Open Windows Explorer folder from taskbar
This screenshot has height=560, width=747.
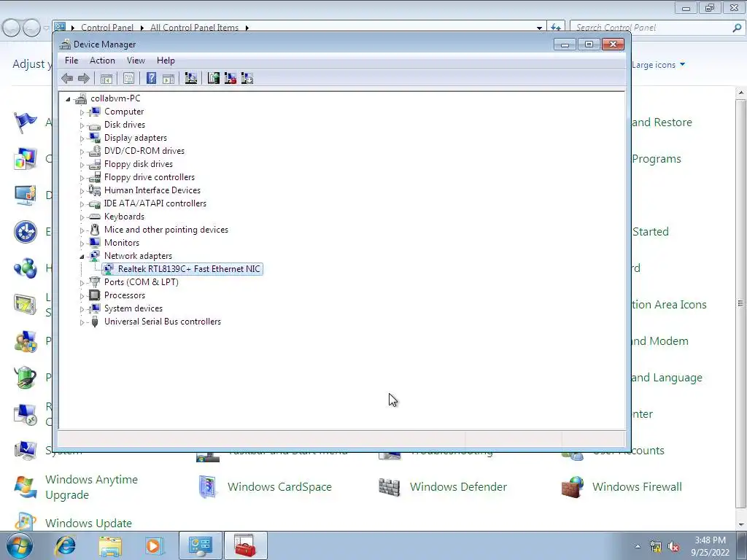click(110, 545)
